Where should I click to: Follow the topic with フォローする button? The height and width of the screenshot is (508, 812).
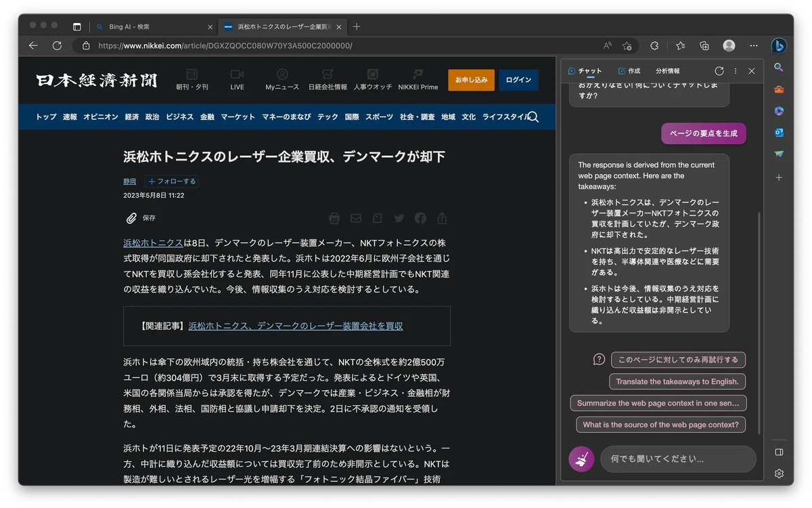tap(171, 182)
